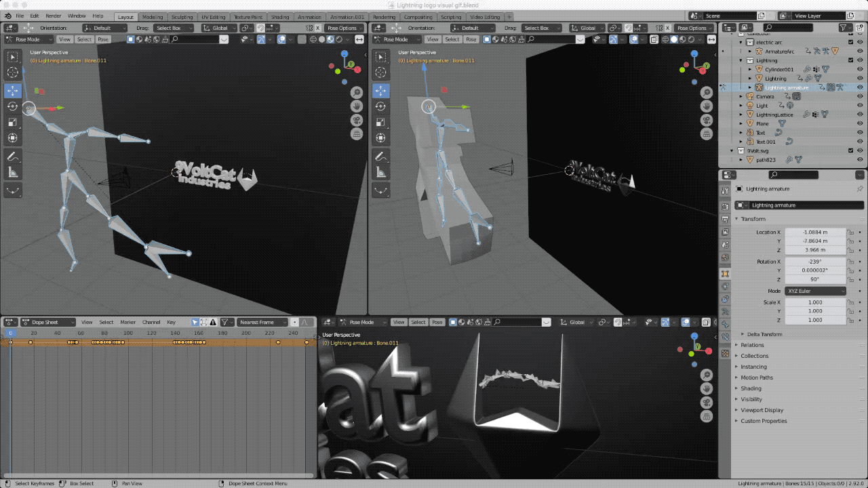Select the Annotate tool in left viewport
This screenshot has width=868, height=488.
[x=13, y=157]
